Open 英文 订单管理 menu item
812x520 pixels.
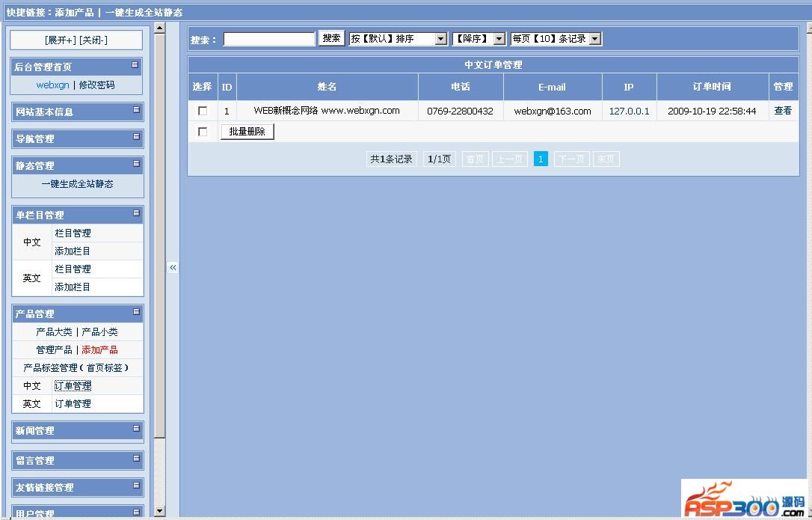point(73,403)
